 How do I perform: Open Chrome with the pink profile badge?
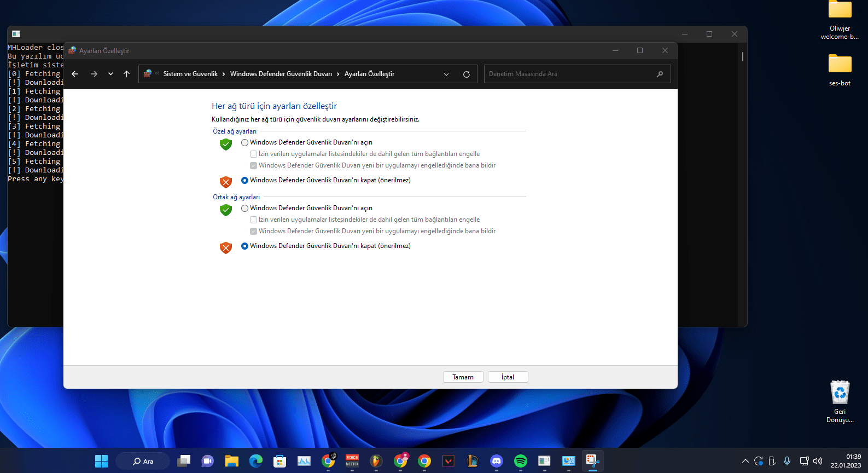click(400, 461)
